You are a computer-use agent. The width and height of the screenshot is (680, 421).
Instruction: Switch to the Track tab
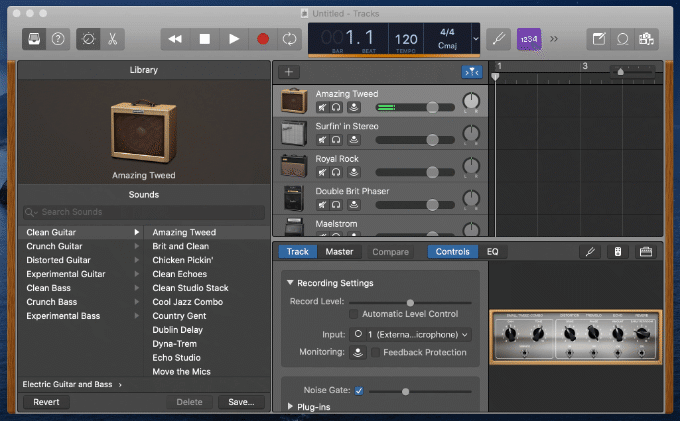[x=298, y=252]
